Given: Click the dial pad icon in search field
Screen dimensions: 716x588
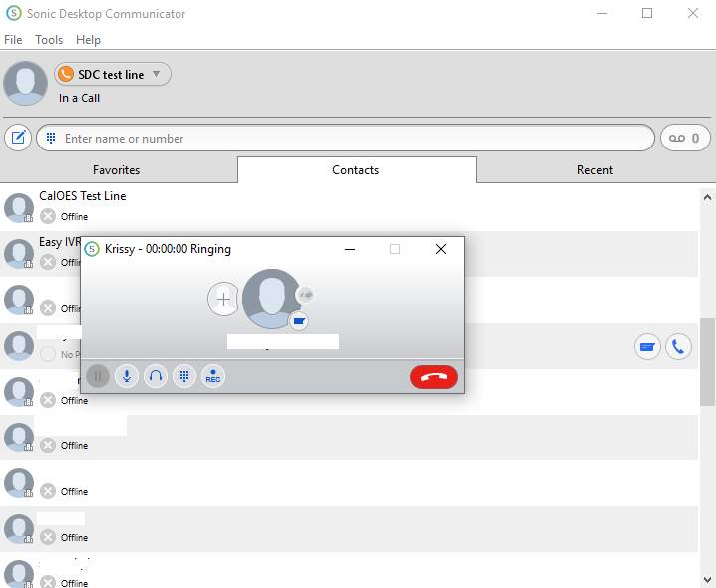Looking at the screenshot, I should tap(51, 138).
